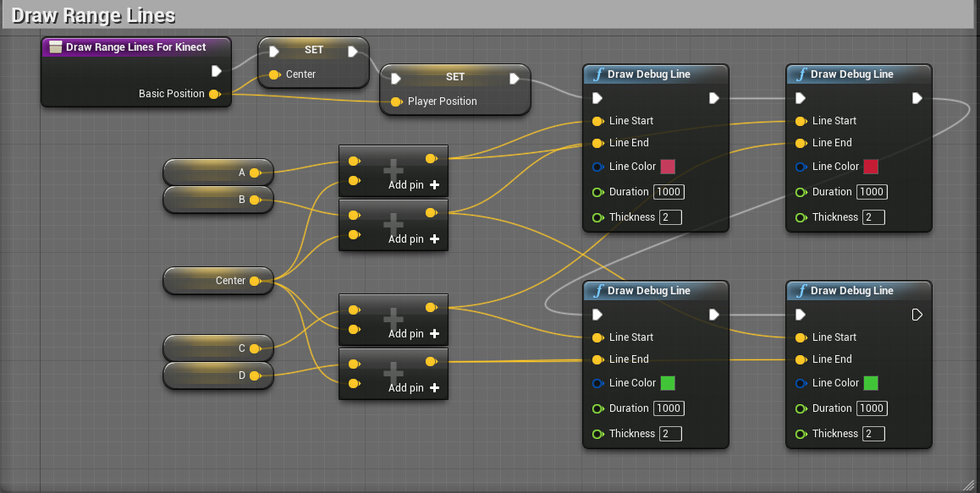
Task: Click the Basic Position output pin
Action: pos(214,94)
